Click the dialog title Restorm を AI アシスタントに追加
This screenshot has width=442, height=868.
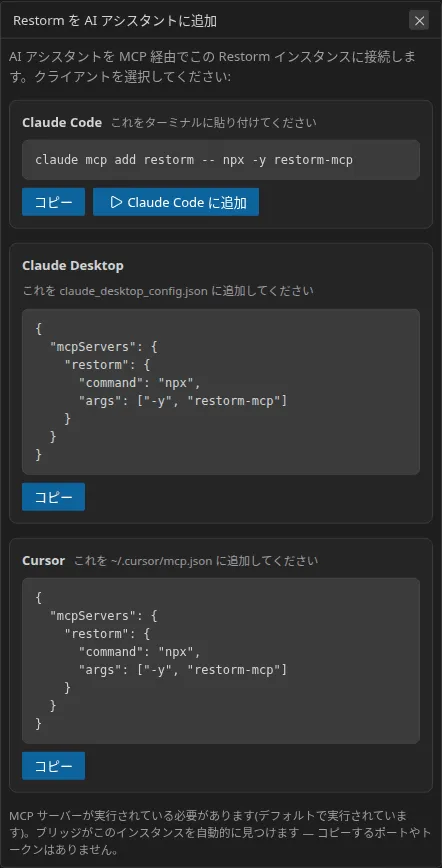[115, 21]
